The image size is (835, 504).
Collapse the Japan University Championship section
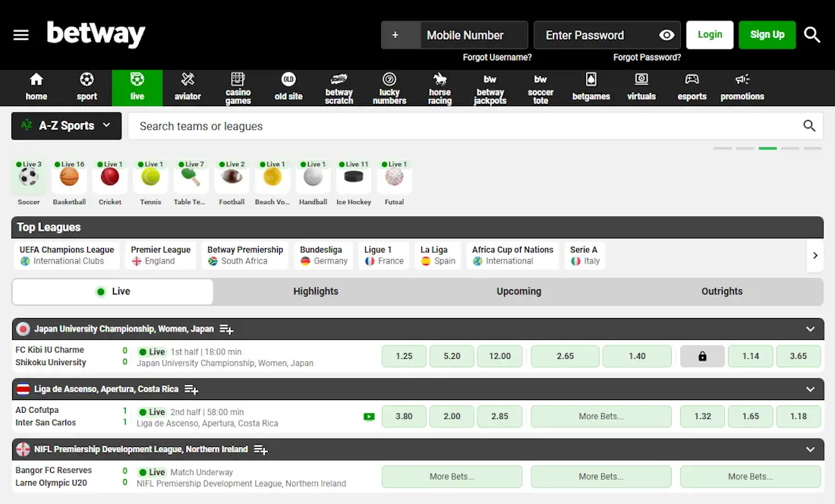pyautogui.click(x=809, y=329)
